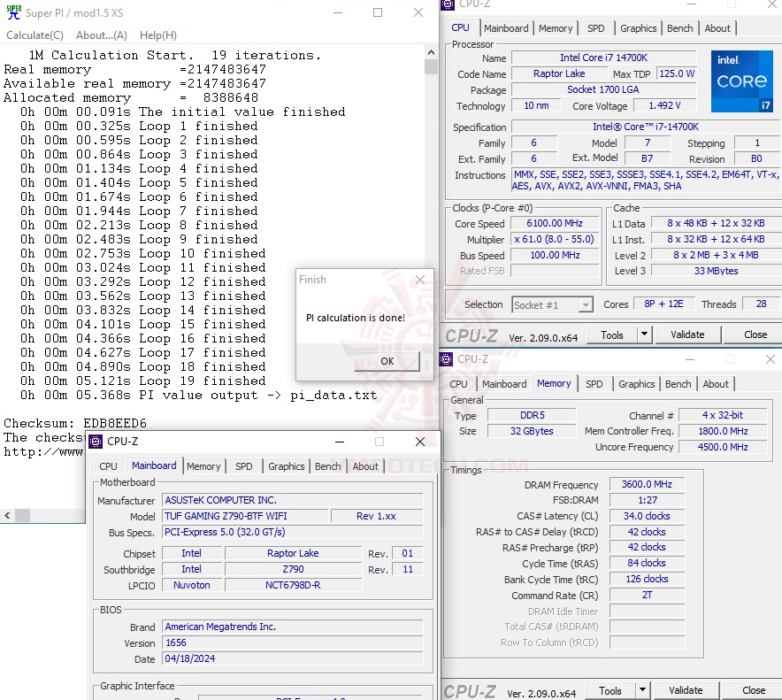
Task: Switch to the SPD tab in CPU-Z
Action: (595, 27)
